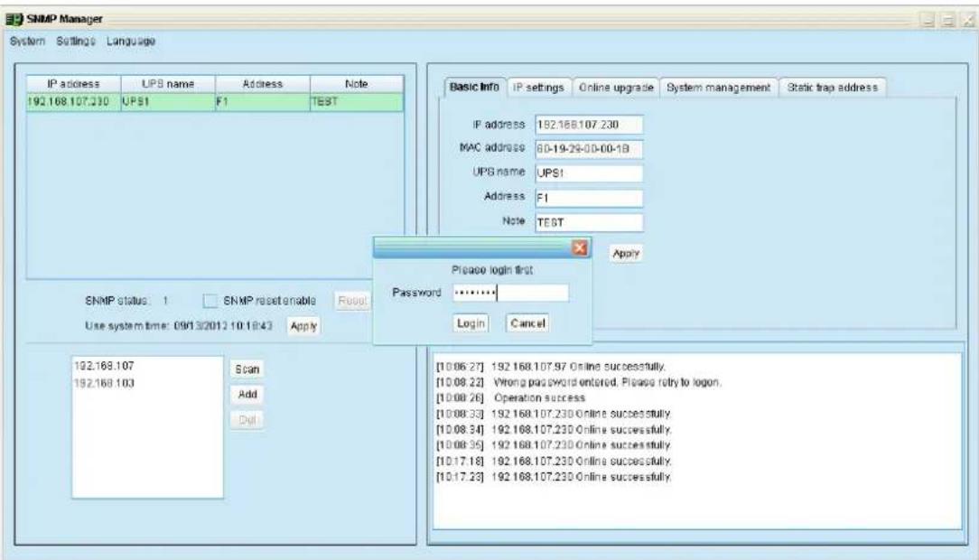This screenshot has width=979, height=560.
Task: Click the log entry 'Wrong password entered'
Action: tap(578, 382)
